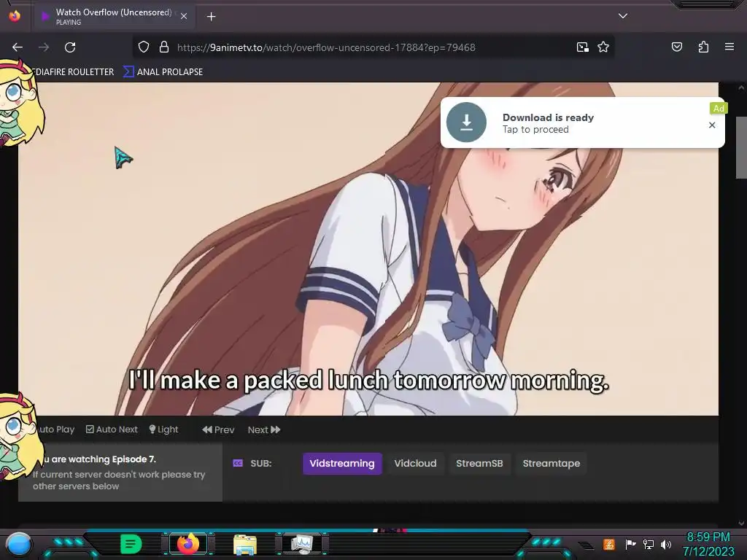
Task: Expand the list all tabs chevron
Action: [623, 16]
